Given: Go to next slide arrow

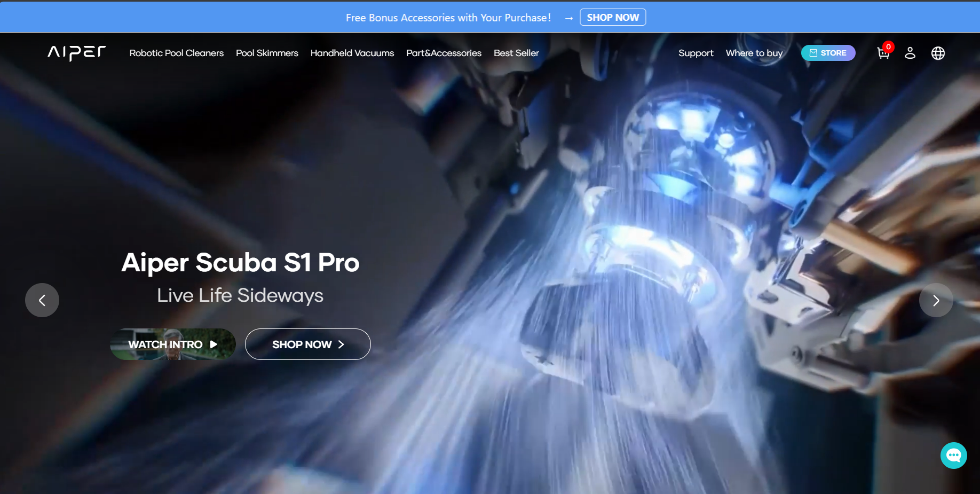Looking at the screenshot, I should [x=936, y=300].
